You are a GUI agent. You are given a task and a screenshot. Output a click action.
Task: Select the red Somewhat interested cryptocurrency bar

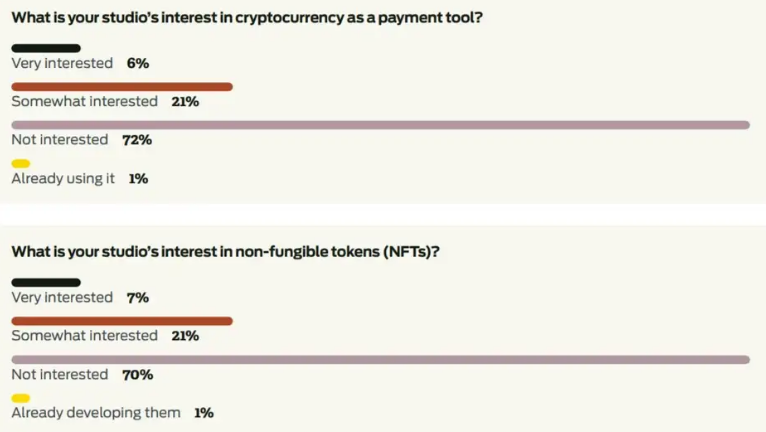122,87
